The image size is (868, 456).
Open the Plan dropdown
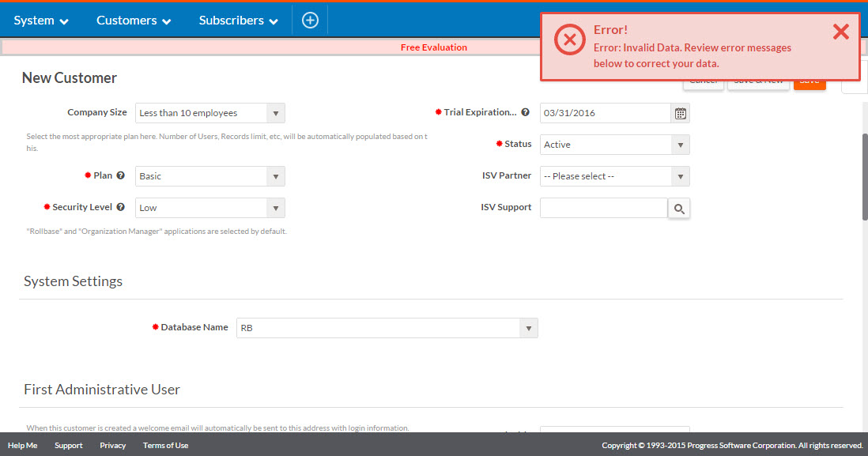tap(209, 176)
